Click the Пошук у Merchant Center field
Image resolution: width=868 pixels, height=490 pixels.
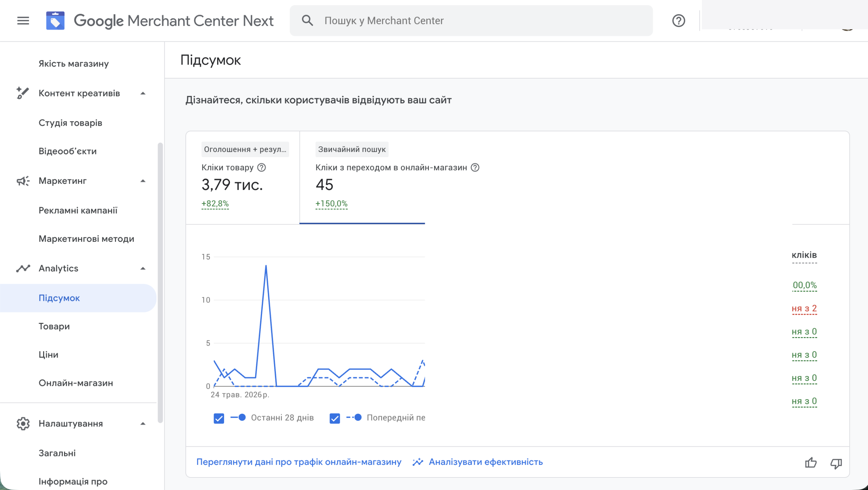[471, 21]
